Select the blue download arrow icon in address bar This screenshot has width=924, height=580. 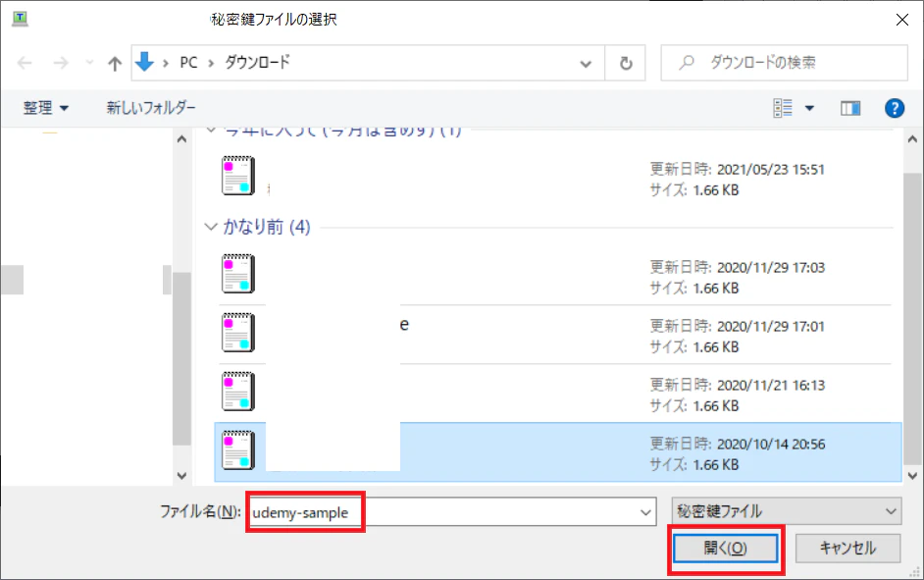tap(144, 62)
